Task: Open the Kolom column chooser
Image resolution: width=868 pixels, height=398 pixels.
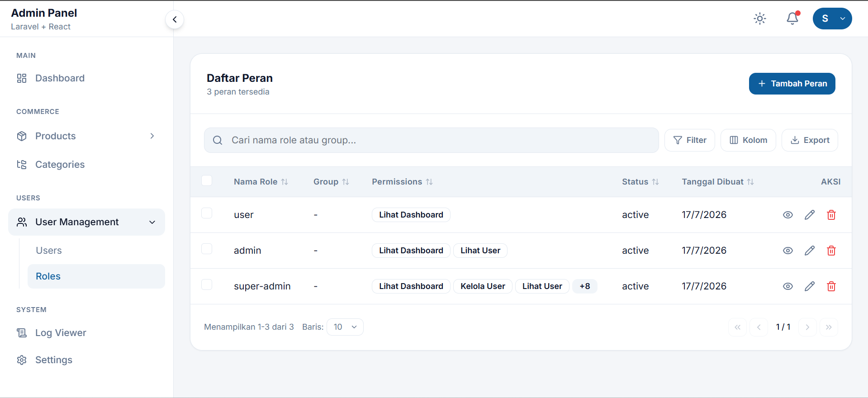Action: 748,140
